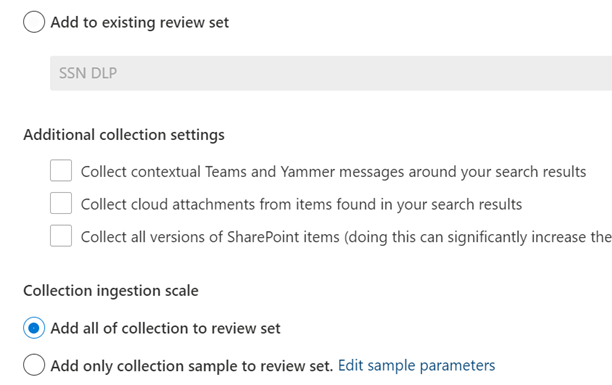Click the Additional collection settings heading
Screen dimensions: 612x385
point(124,135)
